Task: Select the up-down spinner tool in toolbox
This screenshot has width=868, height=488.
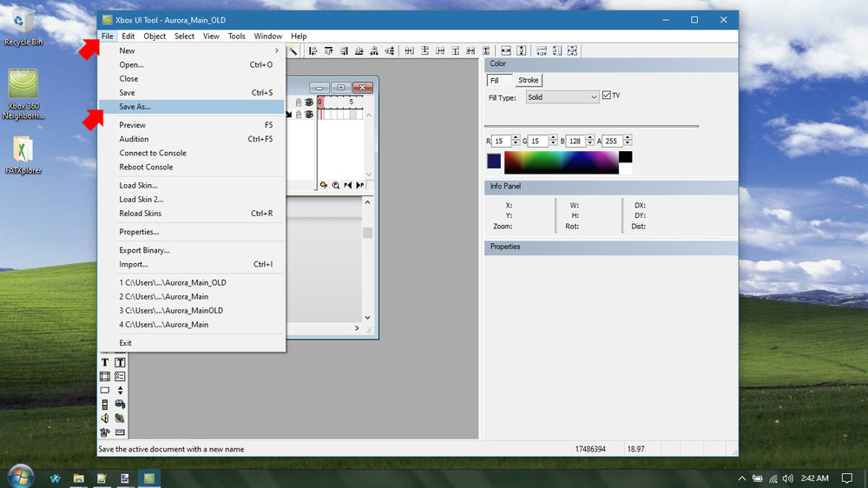Action: [120, 391]
